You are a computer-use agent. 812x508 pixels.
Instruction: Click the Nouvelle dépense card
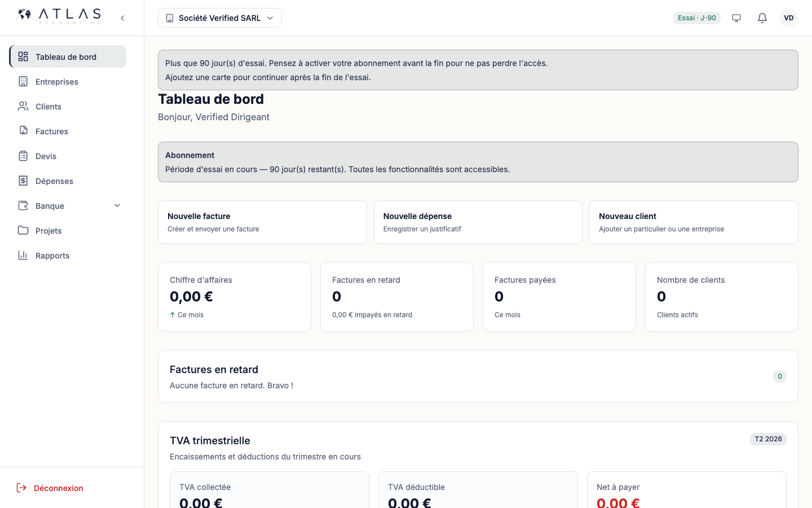click(x=478, y=222)
